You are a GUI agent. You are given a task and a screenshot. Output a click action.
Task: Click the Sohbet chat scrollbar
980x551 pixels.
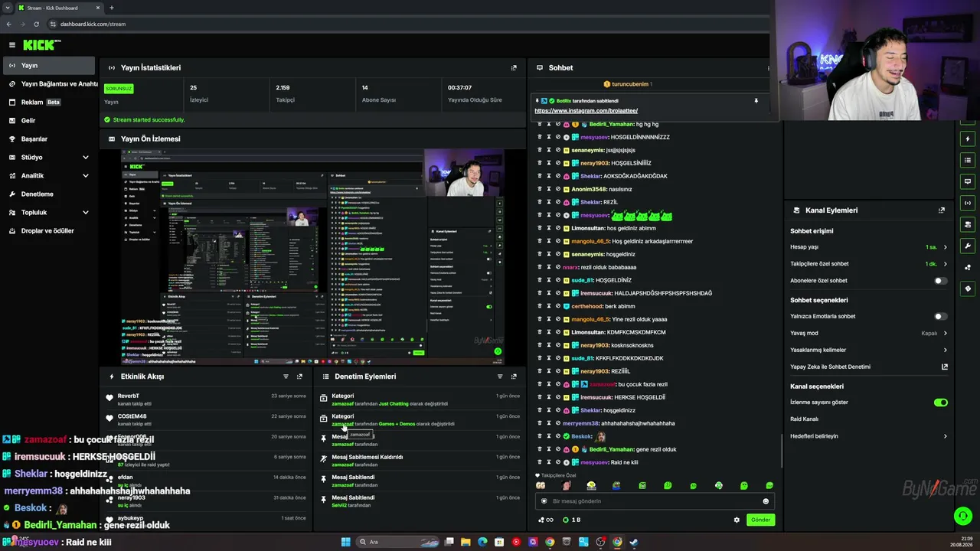pos(781,452)
